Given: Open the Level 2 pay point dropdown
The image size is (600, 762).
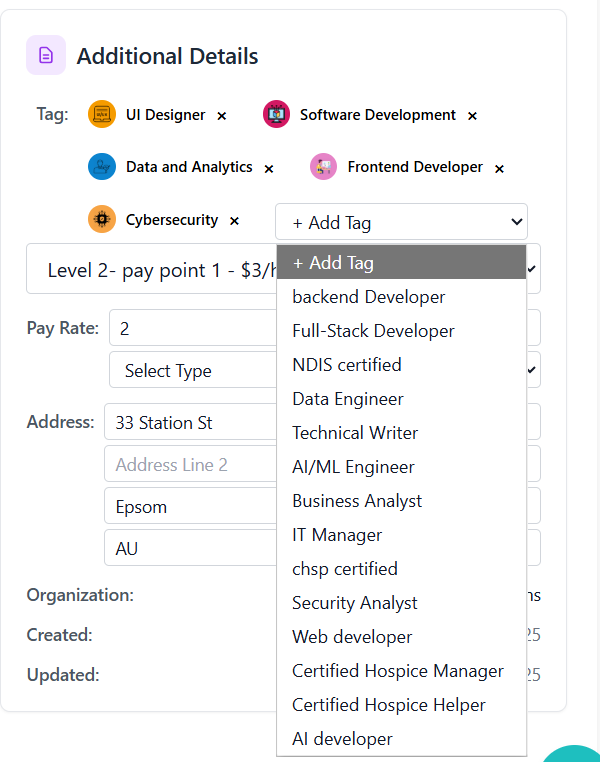Looking at the screenshot, I should 150,270.
